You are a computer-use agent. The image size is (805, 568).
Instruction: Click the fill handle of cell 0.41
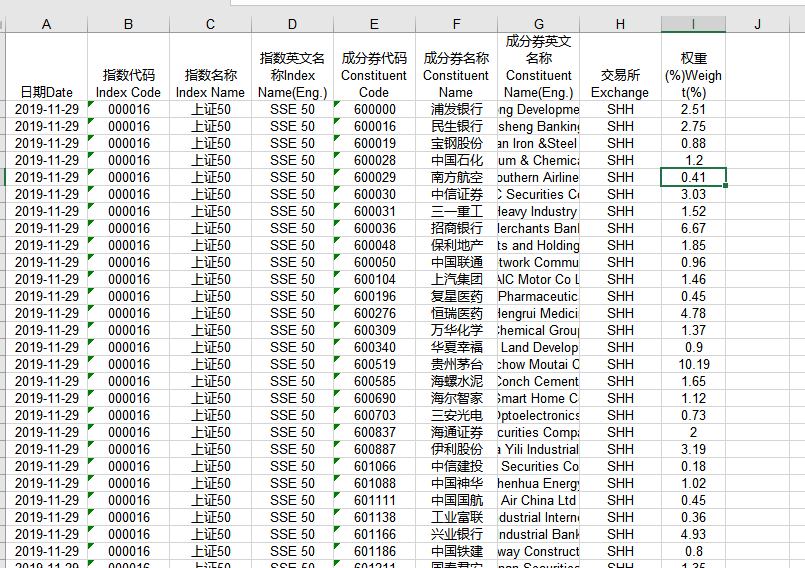tap(725, 185)
